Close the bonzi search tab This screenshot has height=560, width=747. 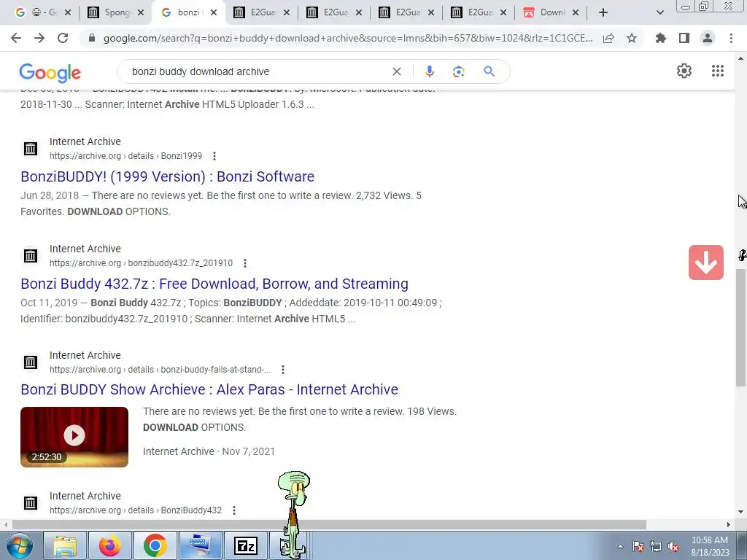pos(214,13)
